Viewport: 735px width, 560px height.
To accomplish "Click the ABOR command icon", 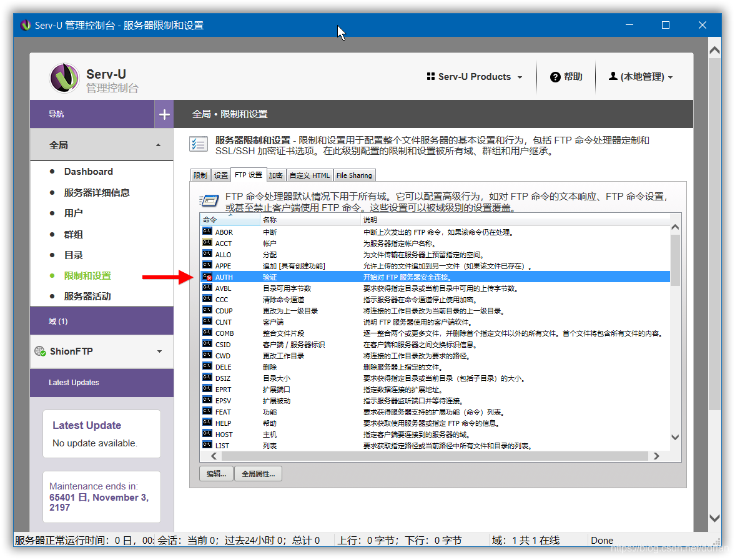I will click(207, 232).
